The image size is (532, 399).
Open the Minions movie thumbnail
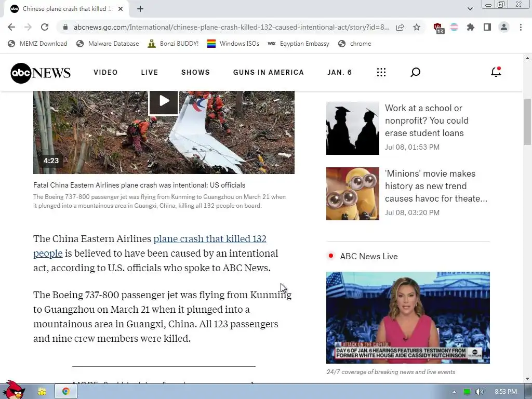[353, 194]
